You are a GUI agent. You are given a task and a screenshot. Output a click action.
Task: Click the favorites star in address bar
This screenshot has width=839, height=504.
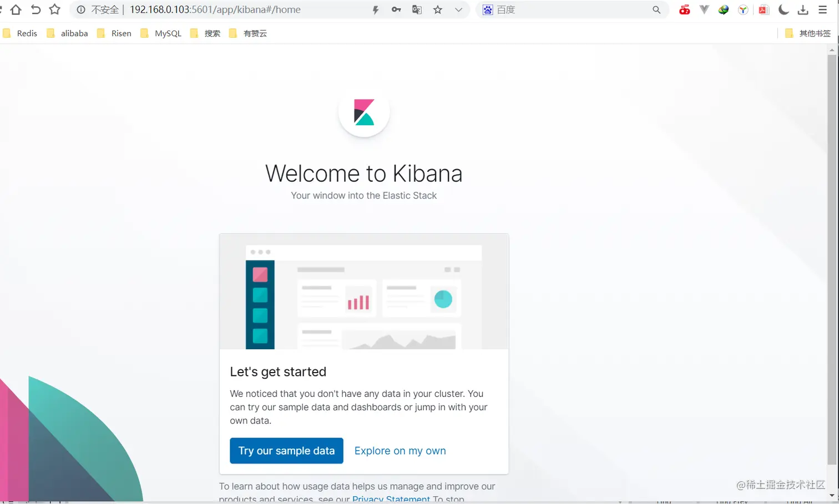438,10
